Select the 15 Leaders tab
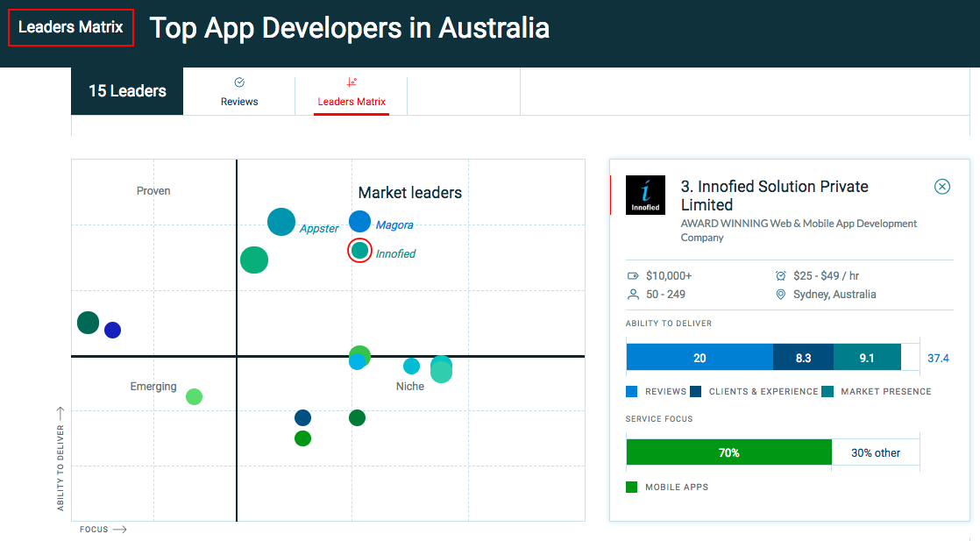 pos(127,91)
